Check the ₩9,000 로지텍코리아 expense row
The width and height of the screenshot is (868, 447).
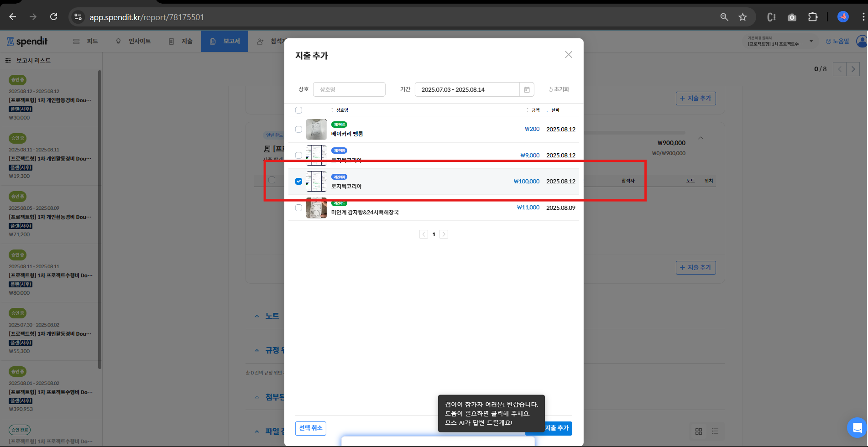298,155
